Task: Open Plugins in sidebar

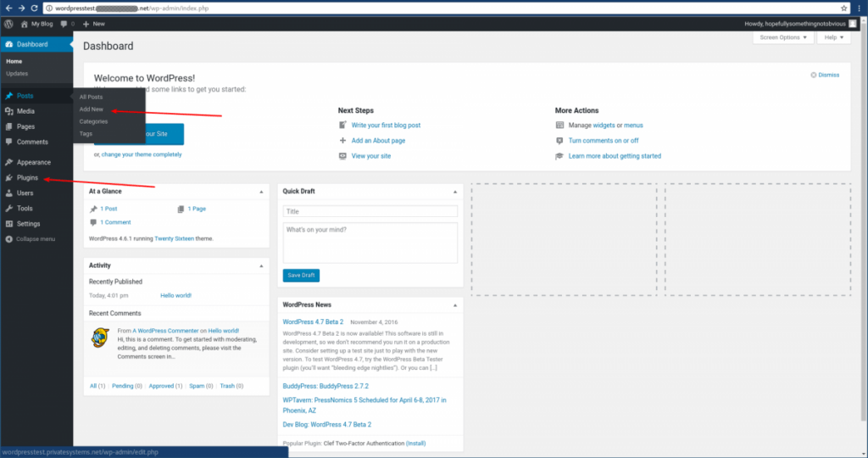Action: pos(36,178)
